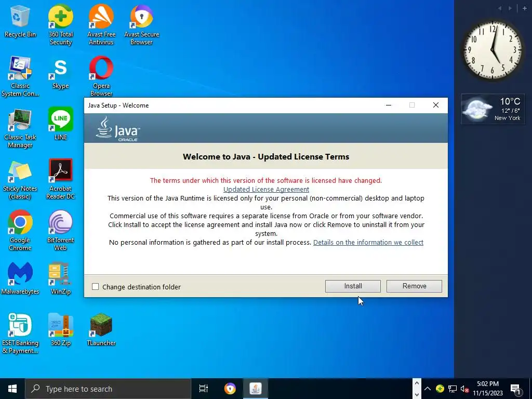Select BitTorrent Web desktop icon
Viewport: 532px width, 399px height.
[60, 231]
